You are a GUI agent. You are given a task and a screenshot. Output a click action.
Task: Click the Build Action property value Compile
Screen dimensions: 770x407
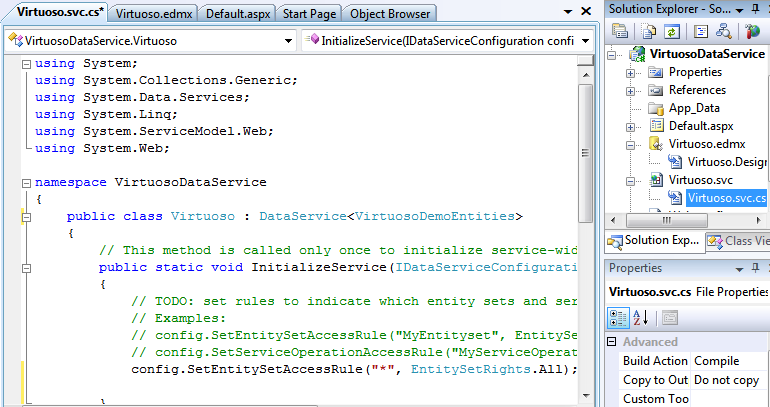click(x=716, y=361)
